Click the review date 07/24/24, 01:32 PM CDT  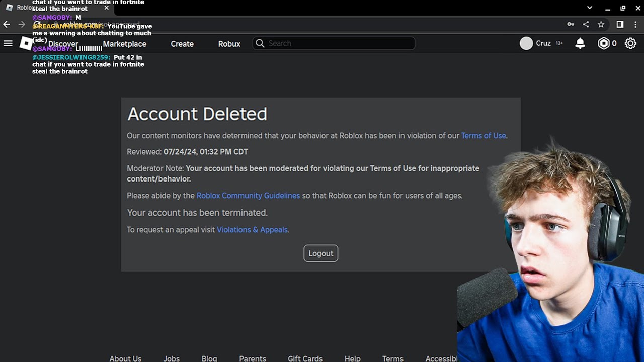tap(206, 152)
